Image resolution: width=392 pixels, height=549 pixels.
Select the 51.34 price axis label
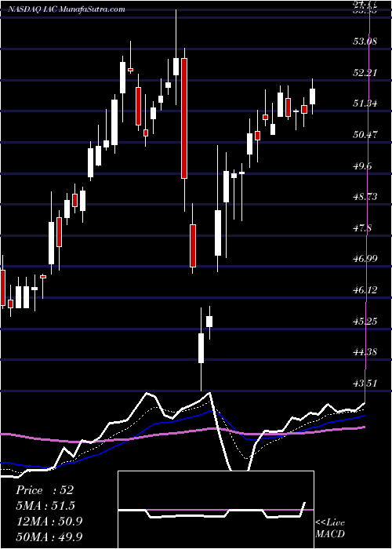pyautogui.click(x=365, y=104)
